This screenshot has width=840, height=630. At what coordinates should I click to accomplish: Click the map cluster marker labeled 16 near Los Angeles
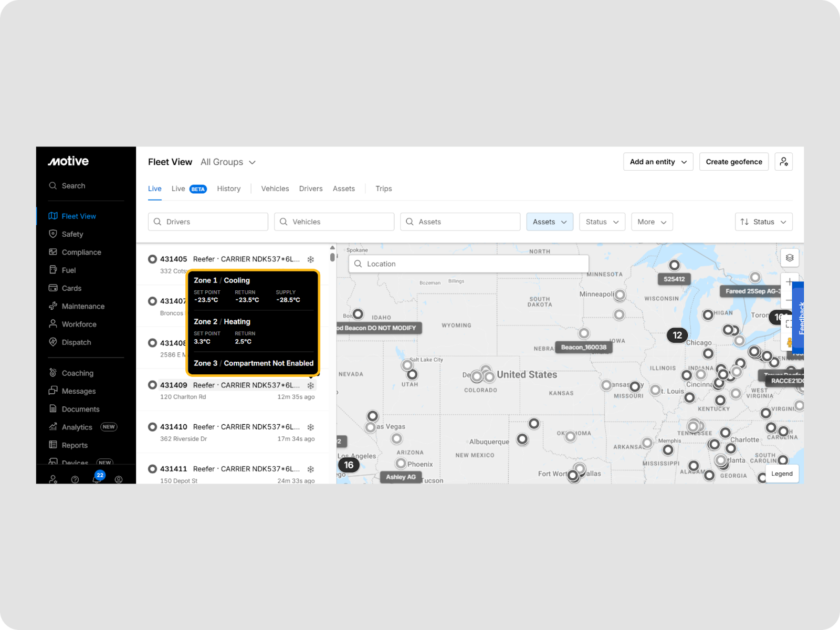coord(349,465)
